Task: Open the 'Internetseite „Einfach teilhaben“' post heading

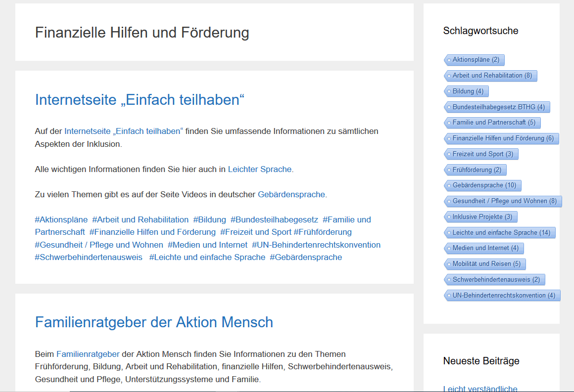Action: 140,100
